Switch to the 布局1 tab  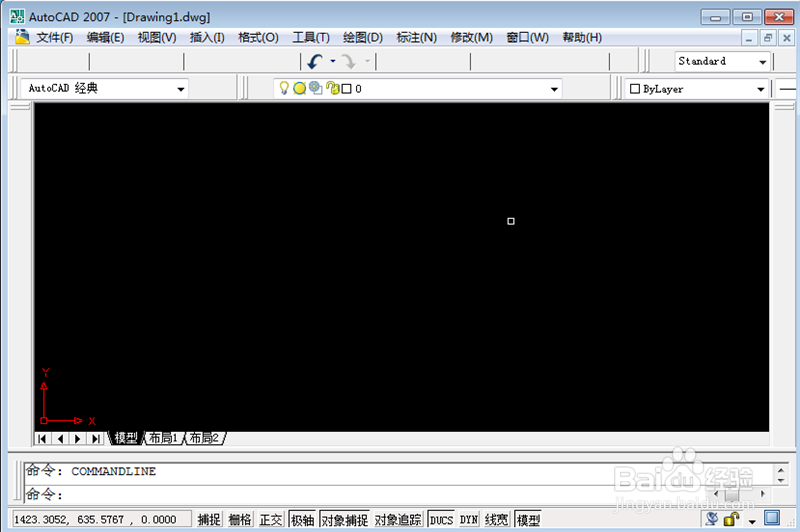[163, 438]
